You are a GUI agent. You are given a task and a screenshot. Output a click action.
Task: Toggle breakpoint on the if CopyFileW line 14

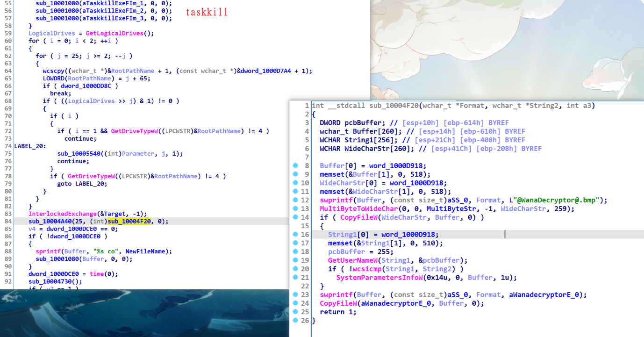[295, 217]
